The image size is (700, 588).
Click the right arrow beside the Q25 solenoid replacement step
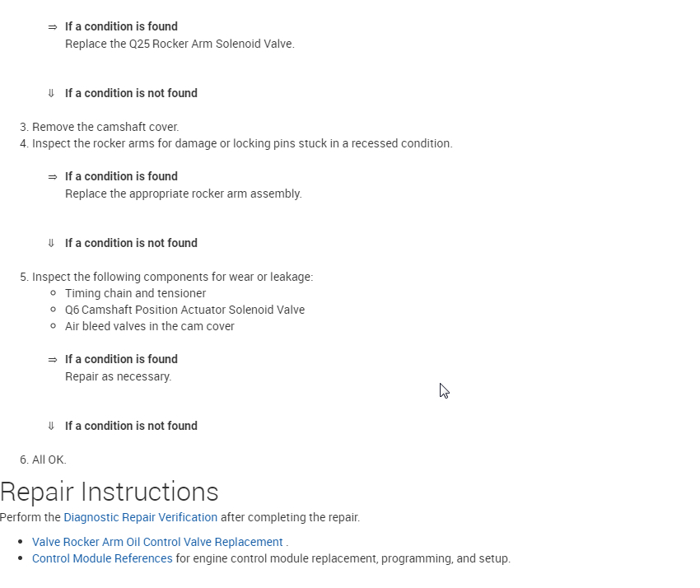[53, 27]
